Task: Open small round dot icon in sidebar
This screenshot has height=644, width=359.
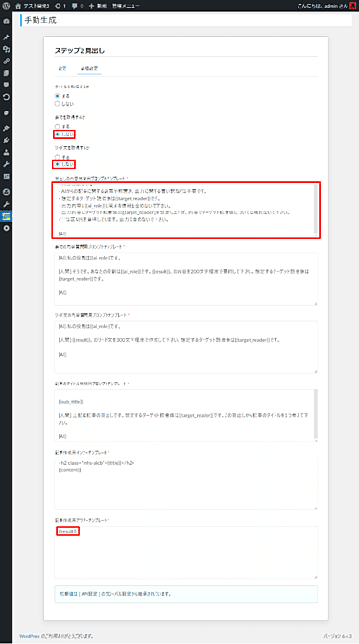Action: [6, 113]
